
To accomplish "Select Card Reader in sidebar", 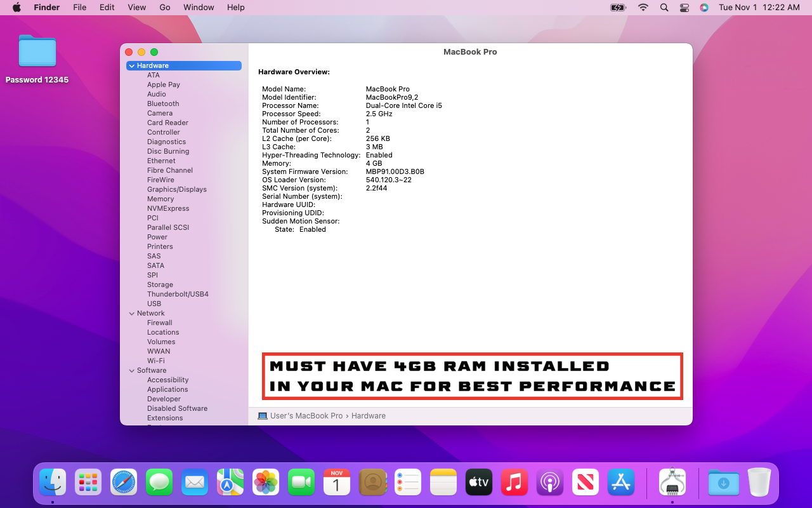I will tap(167, 123).
